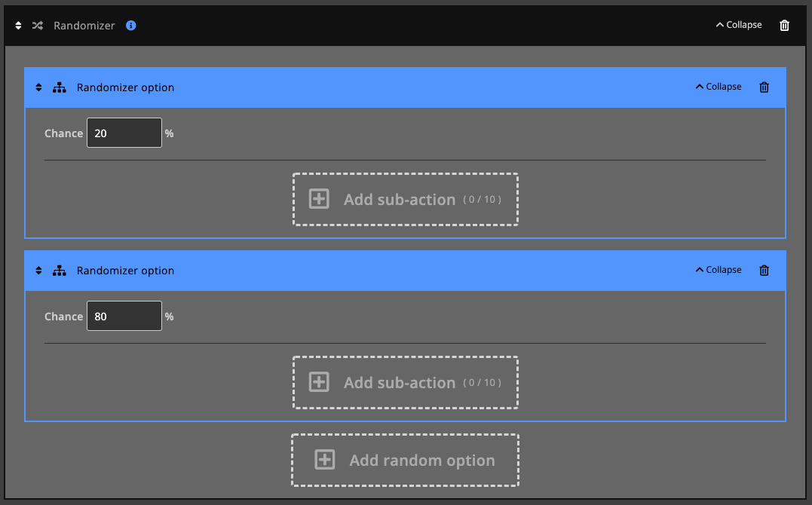Collapse the main Randomizer section
812x505 pixels.
(738, 24)
